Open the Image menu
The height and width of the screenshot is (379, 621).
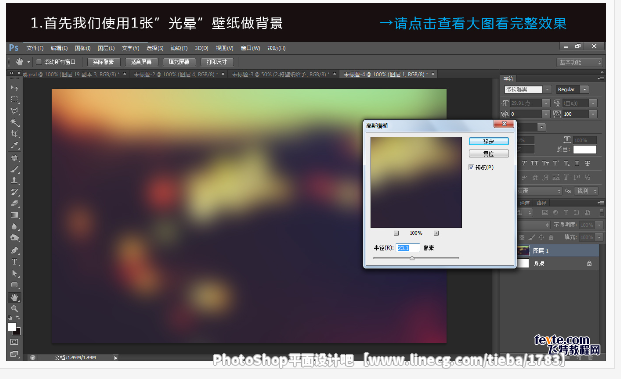82,48
